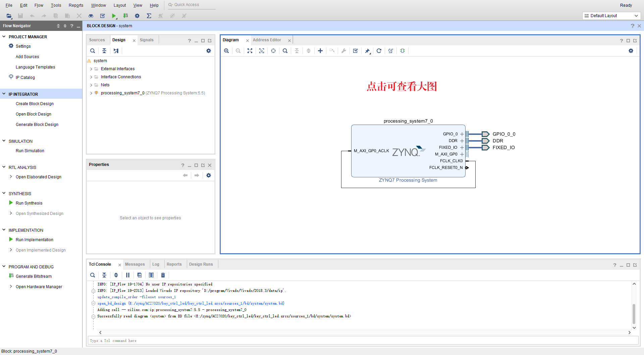Switch to the Signals tab

click(147, 40)
